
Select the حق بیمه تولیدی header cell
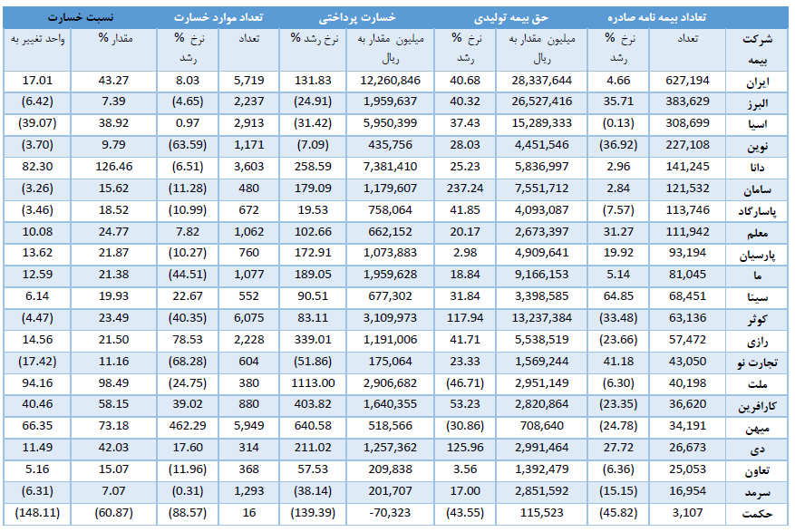pos(511,17)
